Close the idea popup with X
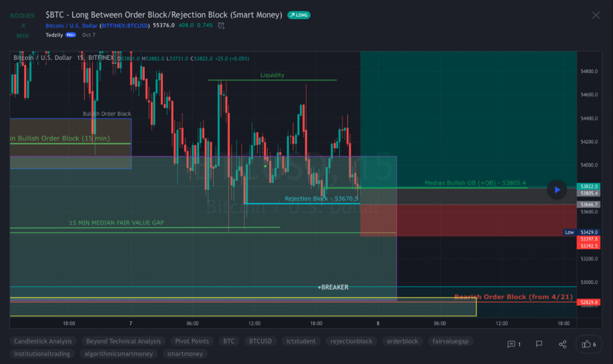The image size is (613, 364). point(596,15)
